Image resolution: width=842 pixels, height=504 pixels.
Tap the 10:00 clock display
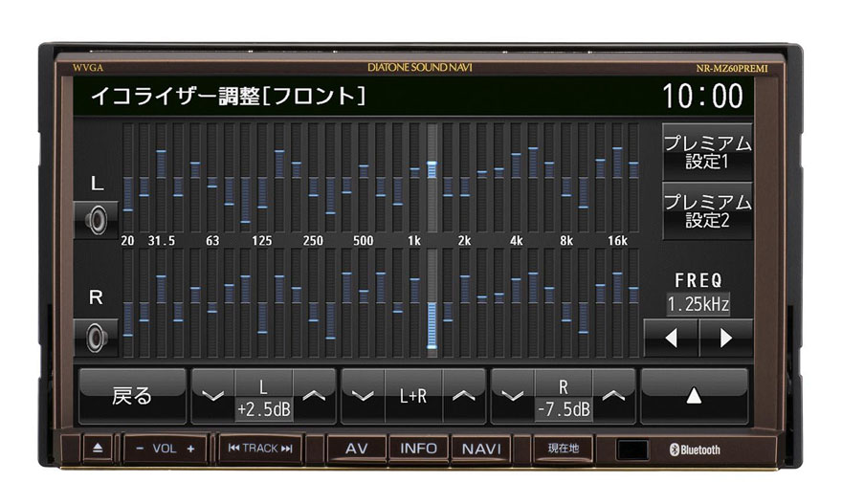click(x=703, y=96)
